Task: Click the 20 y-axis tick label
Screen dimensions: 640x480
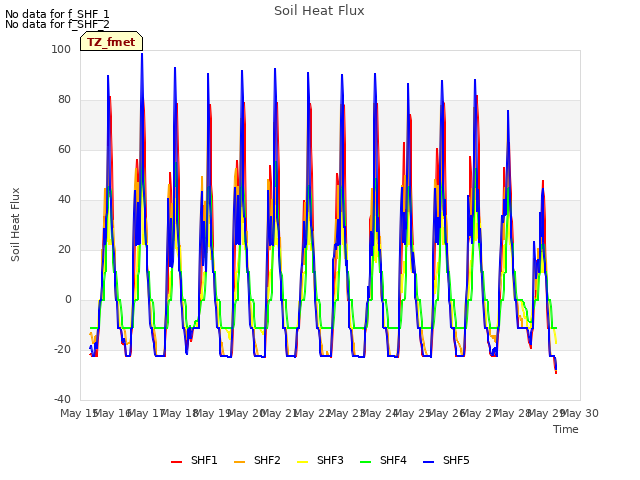Action: [64, 249]
